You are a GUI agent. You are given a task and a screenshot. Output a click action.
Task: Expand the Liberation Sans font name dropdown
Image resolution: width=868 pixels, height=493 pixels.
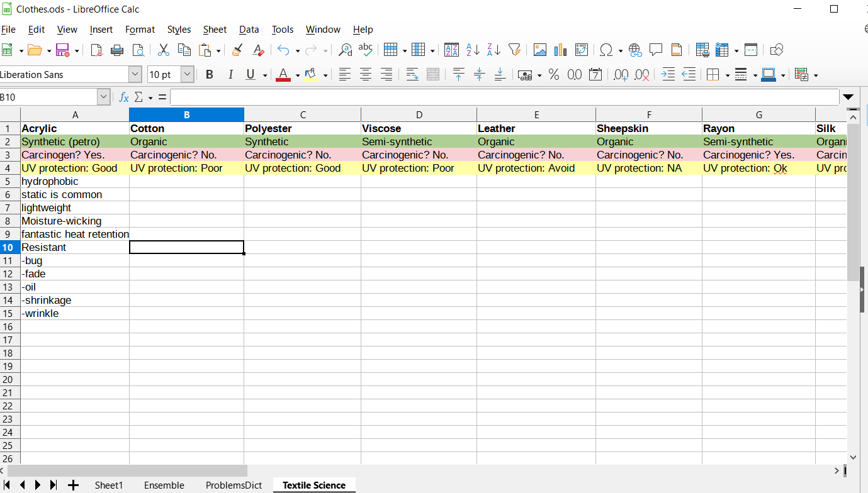(135, 75)
